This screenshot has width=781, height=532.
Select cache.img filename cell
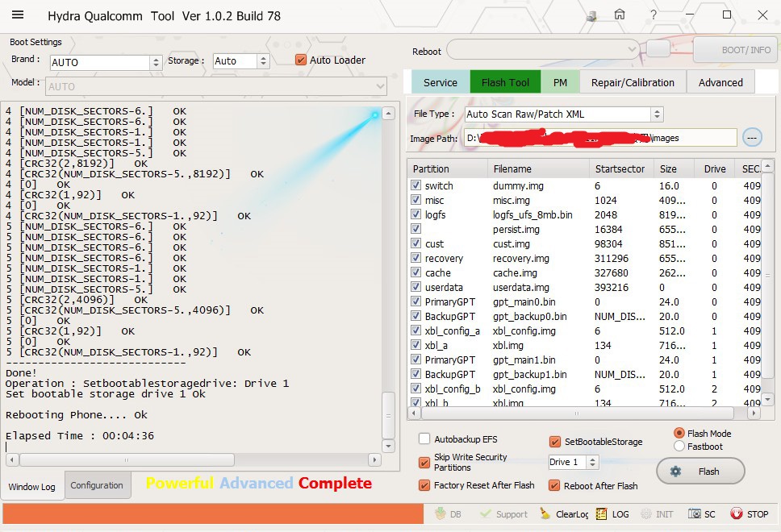pyautogui.click(x=515, y=272)
